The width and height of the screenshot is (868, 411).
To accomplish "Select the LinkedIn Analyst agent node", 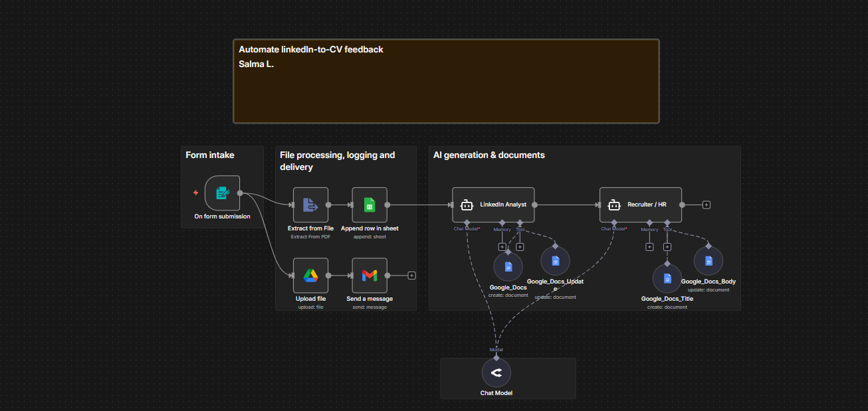I will click(x=494, y=205).
